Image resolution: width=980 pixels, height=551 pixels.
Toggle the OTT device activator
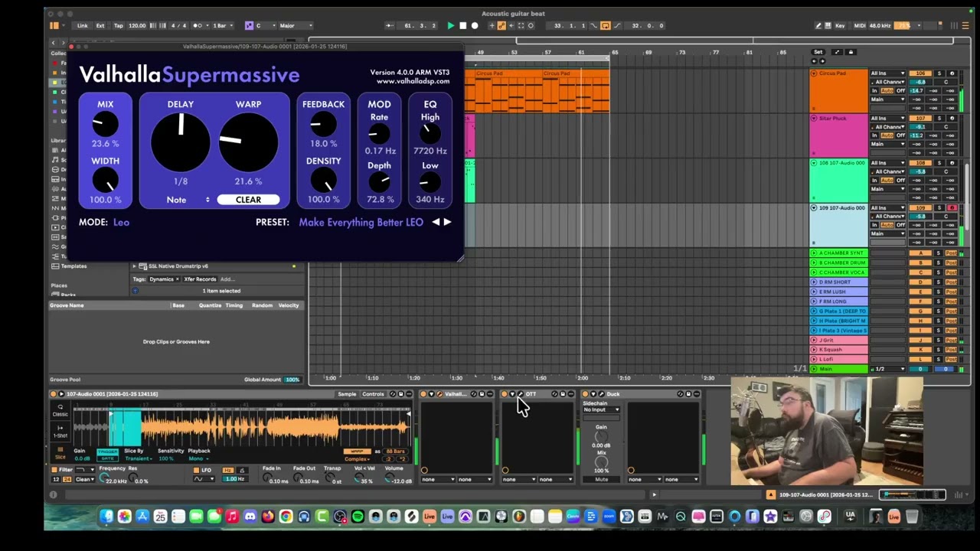click(504, 394)
